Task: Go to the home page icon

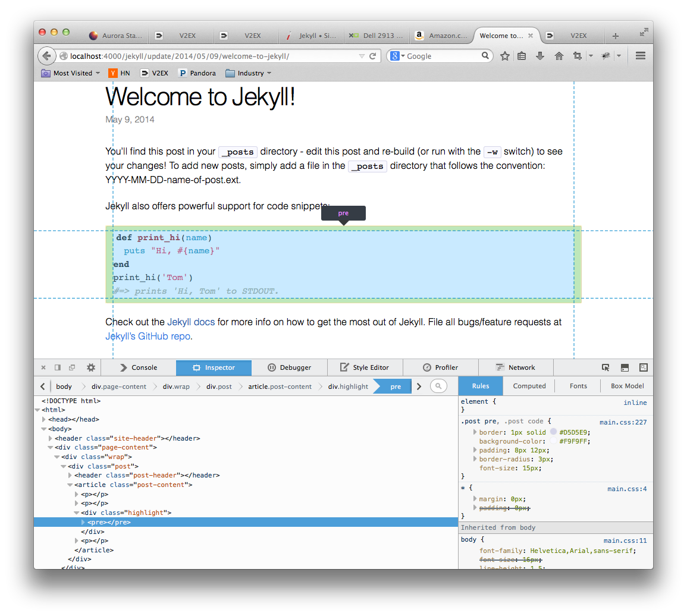Action: [x=559, y=56]
